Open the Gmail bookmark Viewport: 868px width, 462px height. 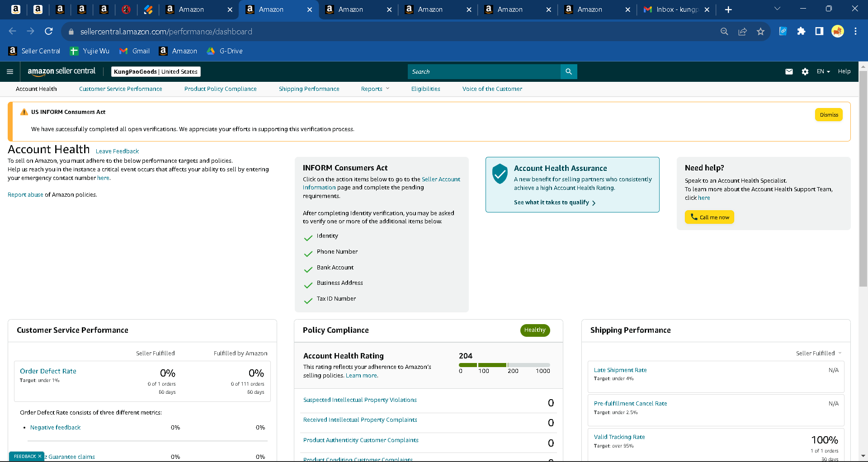(134, 51)
